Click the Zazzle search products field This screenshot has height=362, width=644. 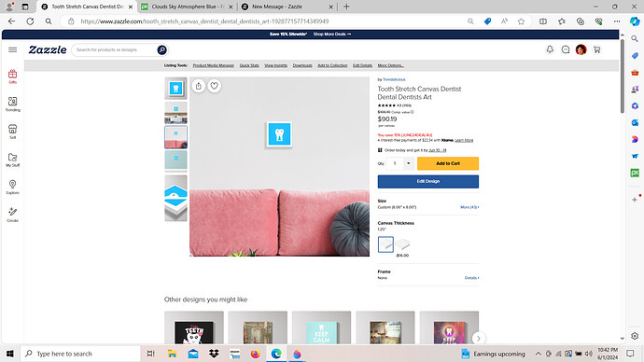[115, 49]
